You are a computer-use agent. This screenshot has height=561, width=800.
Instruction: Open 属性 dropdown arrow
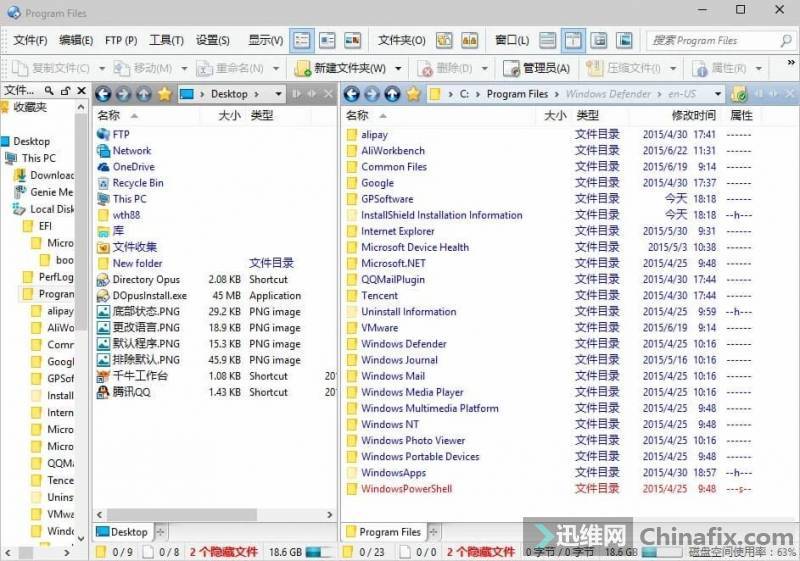759,68
